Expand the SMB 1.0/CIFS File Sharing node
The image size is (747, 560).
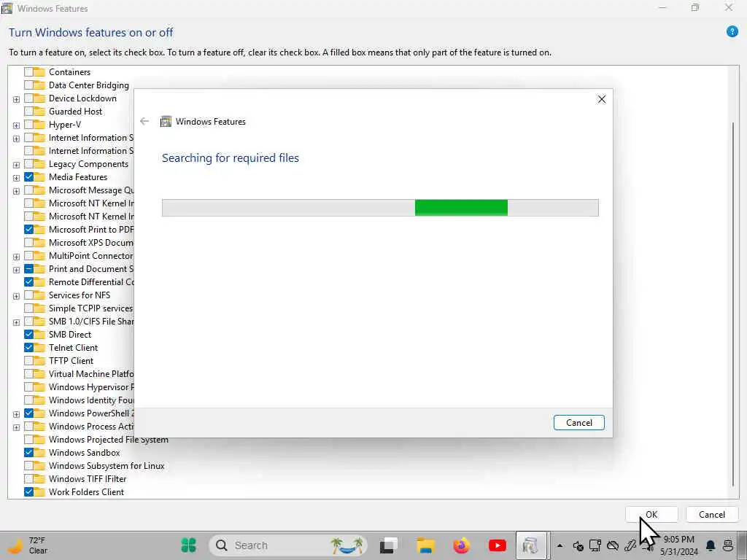pyautogui.click(x=16, y=322)
